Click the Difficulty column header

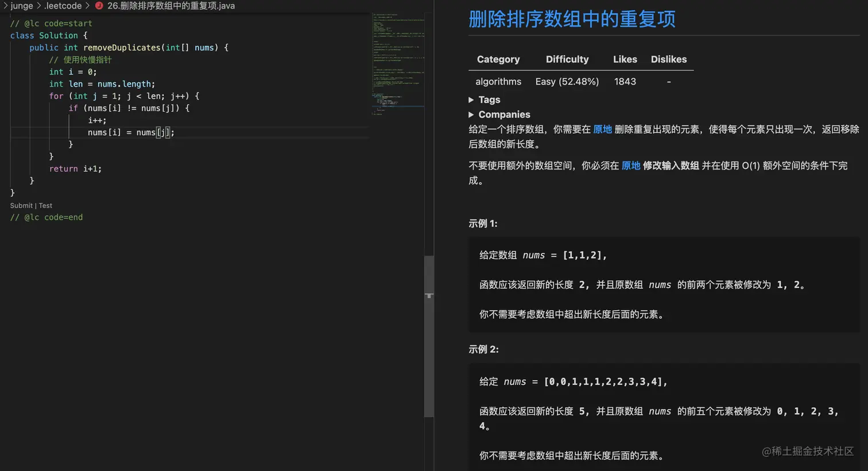pos(567,59)
